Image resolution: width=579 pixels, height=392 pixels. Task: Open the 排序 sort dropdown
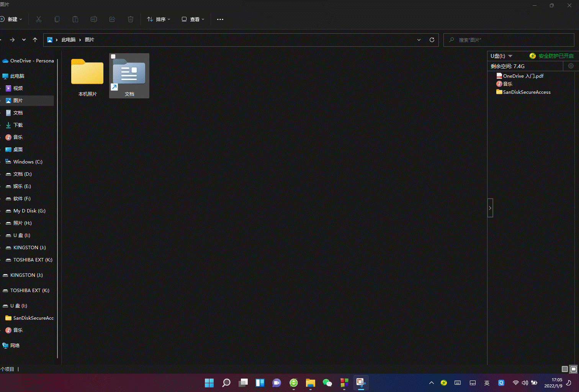[159, 19]
